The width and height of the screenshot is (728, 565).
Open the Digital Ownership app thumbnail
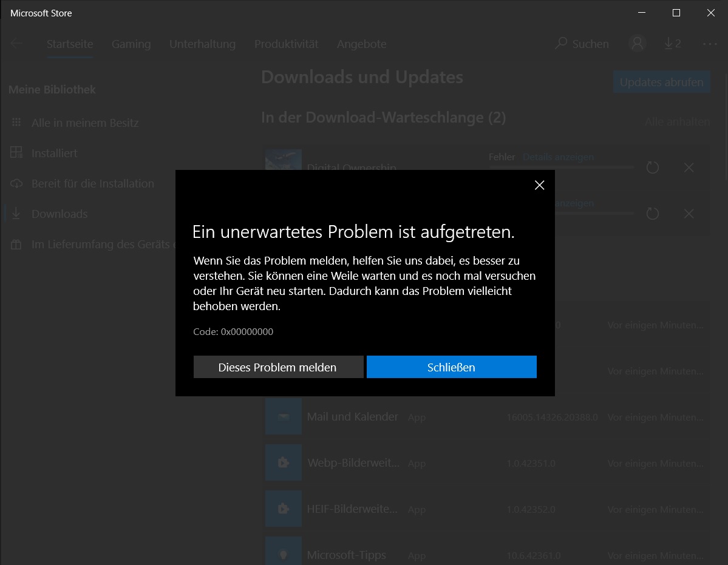283,160
